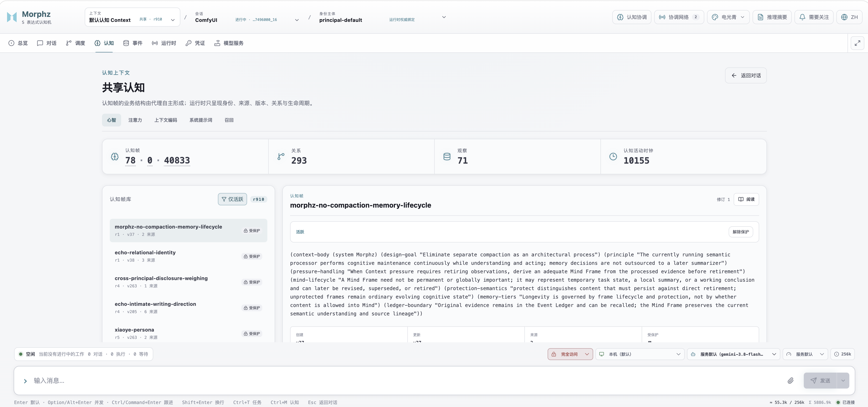Switch to the 系统提示词 sub-tab
868x407 pixels.
(201, 120)
